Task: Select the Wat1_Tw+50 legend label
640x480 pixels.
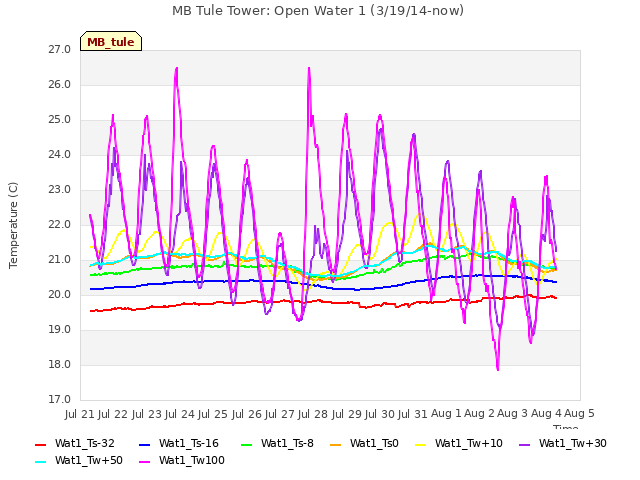Action: [89, 461]
